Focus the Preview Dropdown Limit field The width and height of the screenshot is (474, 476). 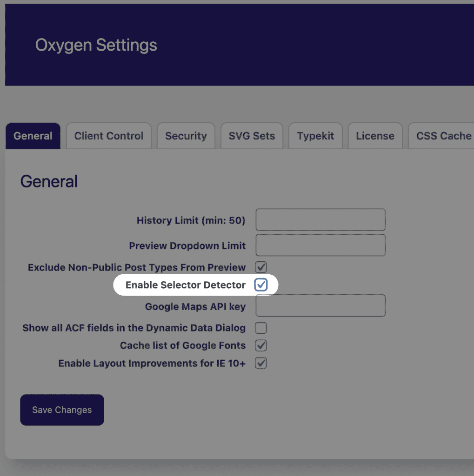point(320,245)
